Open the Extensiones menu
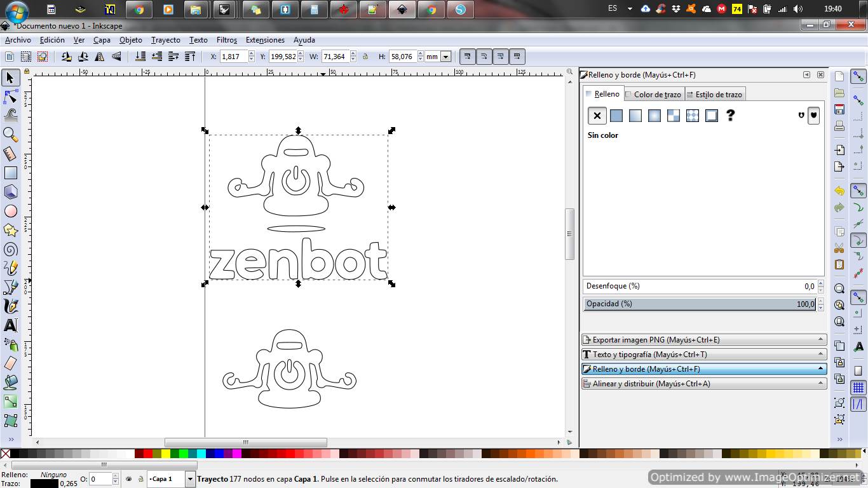The height and width of the screenshot is (488, 868). 265,40
